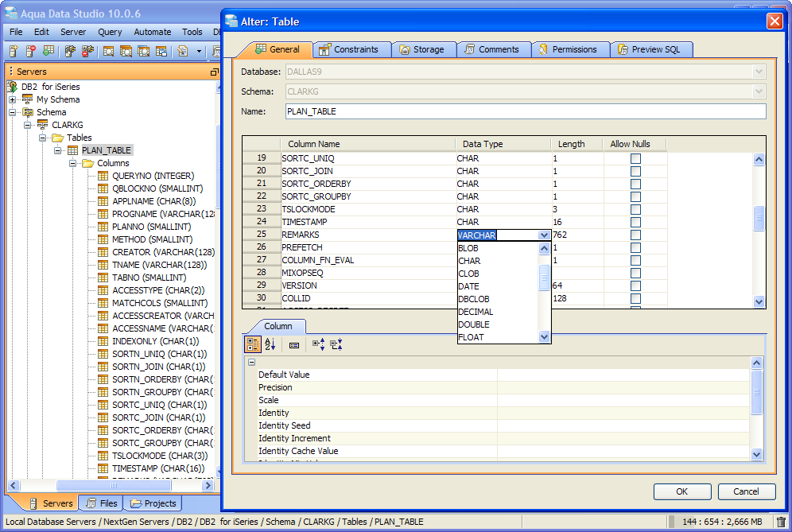
Task: Switch to the Projects panel tab
Action: pos(153,503)
